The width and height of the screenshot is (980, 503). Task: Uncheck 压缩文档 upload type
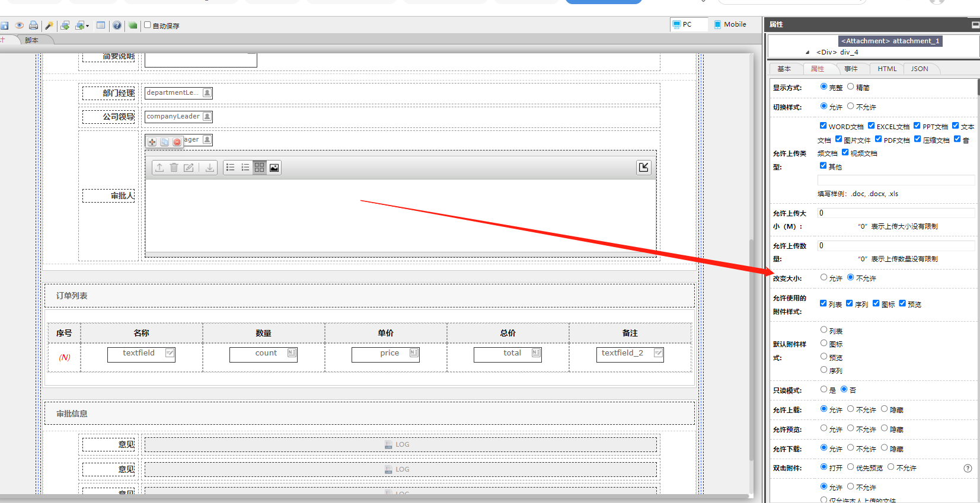tap(917, 139)
